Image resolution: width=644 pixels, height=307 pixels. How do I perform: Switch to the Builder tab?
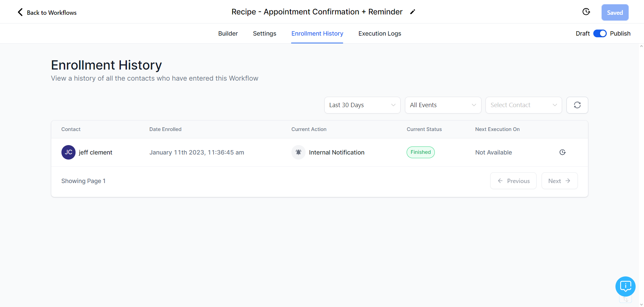[x=228, y=34]
